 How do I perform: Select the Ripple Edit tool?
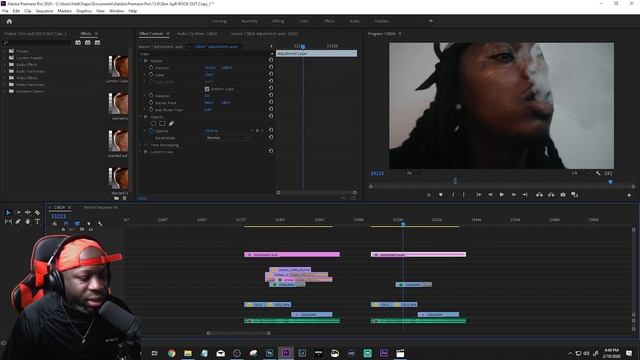pyautogui.click(x=27, y=212)
